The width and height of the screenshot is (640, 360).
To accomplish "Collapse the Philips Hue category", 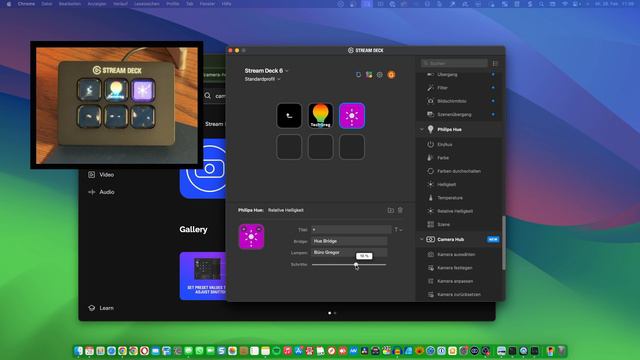I will click(x=422, y=129).
